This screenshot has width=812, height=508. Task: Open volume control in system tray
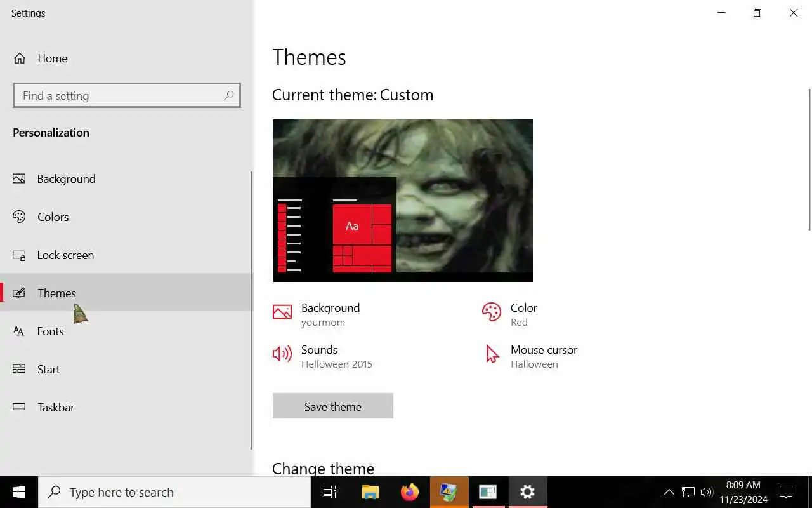[707, 492]
